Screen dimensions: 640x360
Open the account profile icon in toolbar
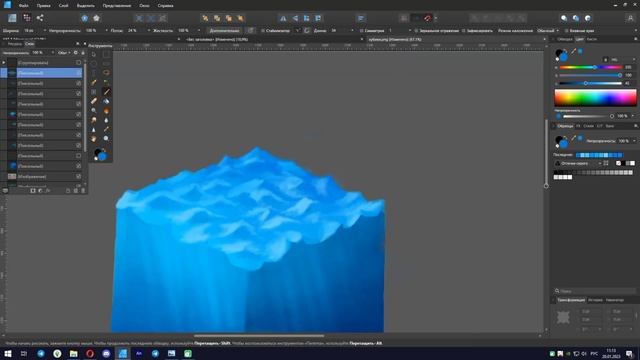[x=630, y=18]
